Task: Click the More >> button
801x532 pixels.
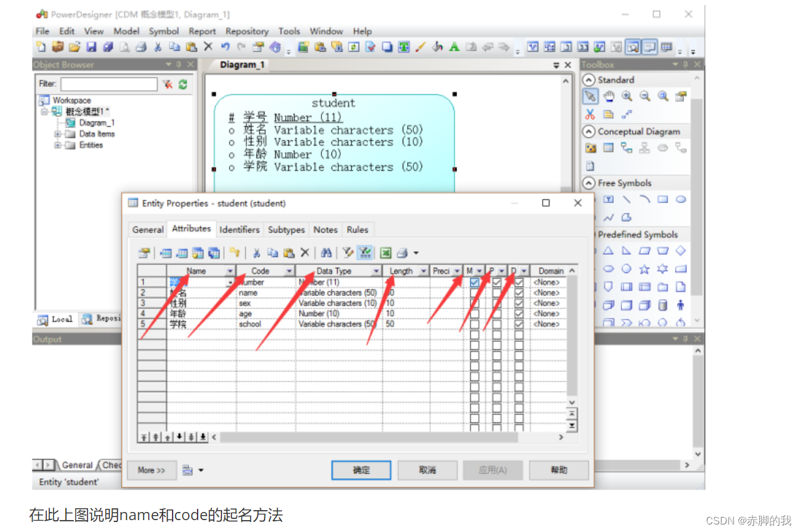Action: (x=152, y=470)
